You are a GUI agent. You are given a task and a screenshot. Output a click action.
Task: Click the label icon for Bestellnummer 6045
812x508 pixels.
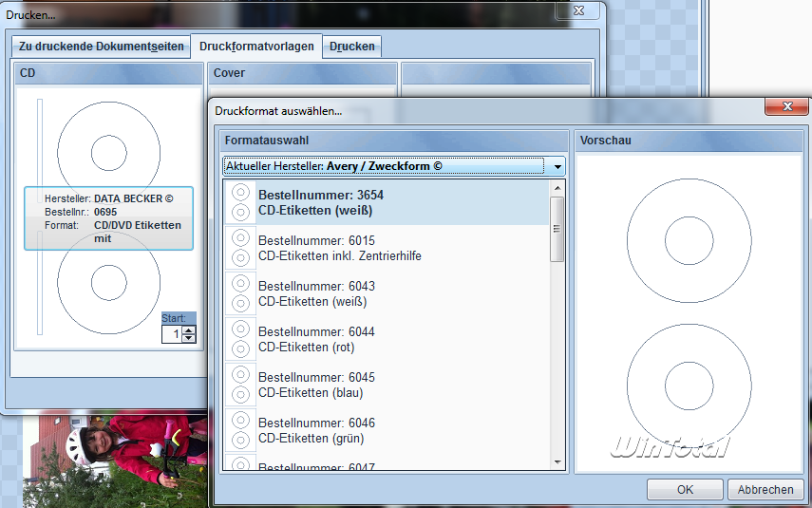tap(240, 385)
